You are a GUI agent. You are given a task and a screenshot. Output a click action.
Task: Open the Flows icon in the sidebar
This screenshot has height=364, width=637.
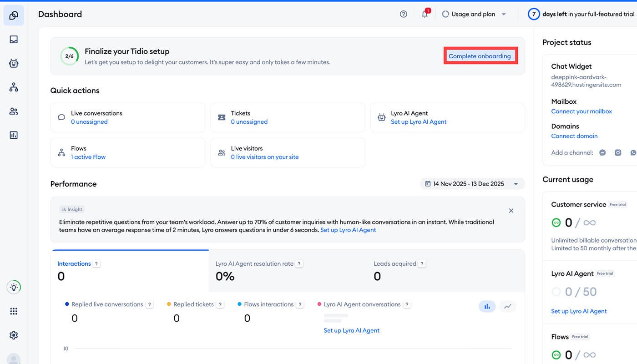click(x=14, y=87)
